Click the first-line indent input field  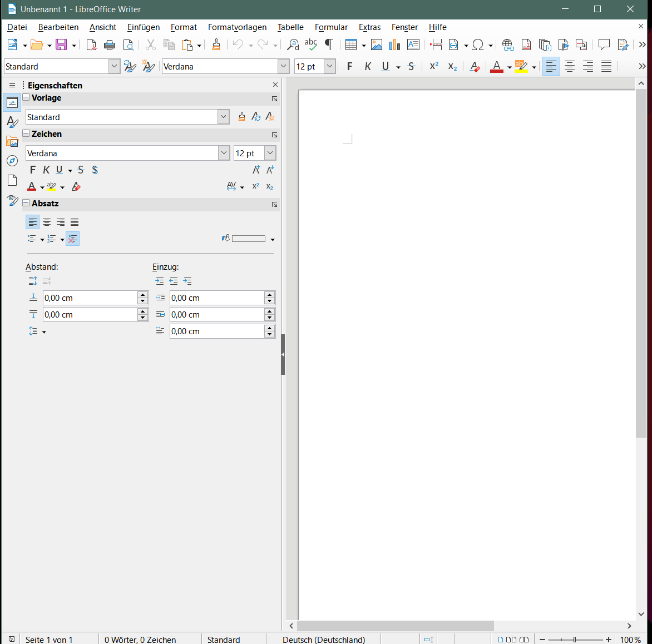(217, 331)
